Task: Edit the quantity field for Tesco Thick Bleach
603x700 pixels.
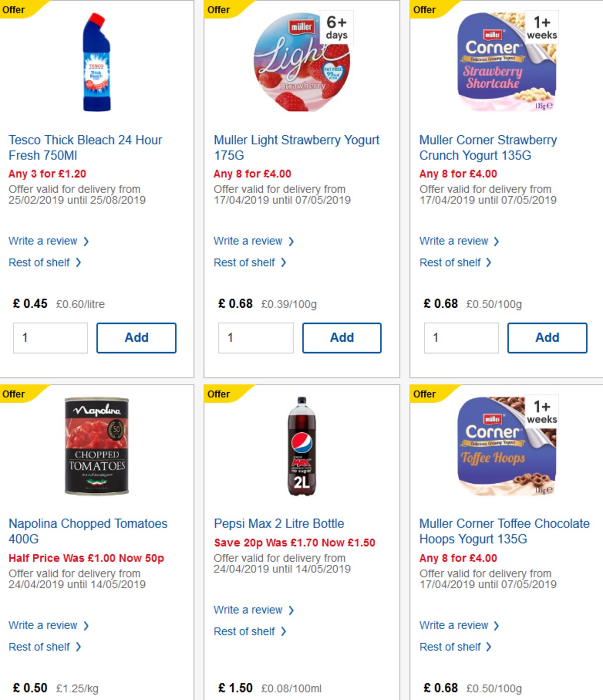Action: 50,337
